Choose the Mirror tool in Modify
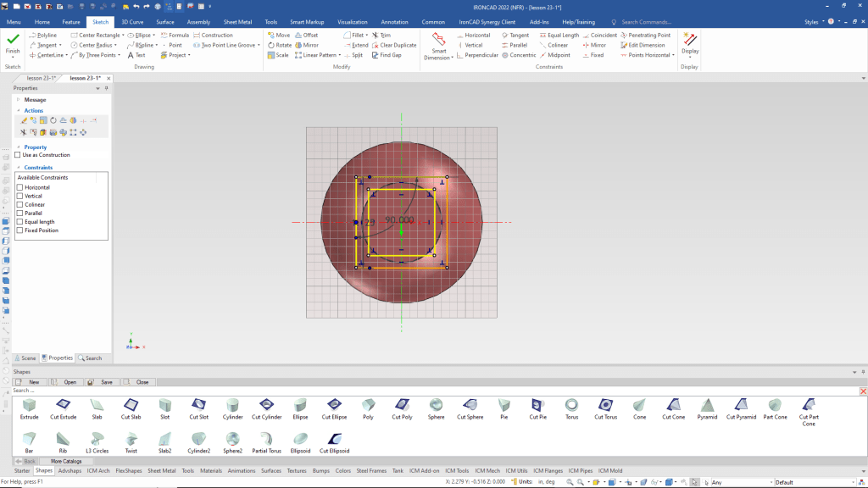868x488 pixels. tap(305, 45)
